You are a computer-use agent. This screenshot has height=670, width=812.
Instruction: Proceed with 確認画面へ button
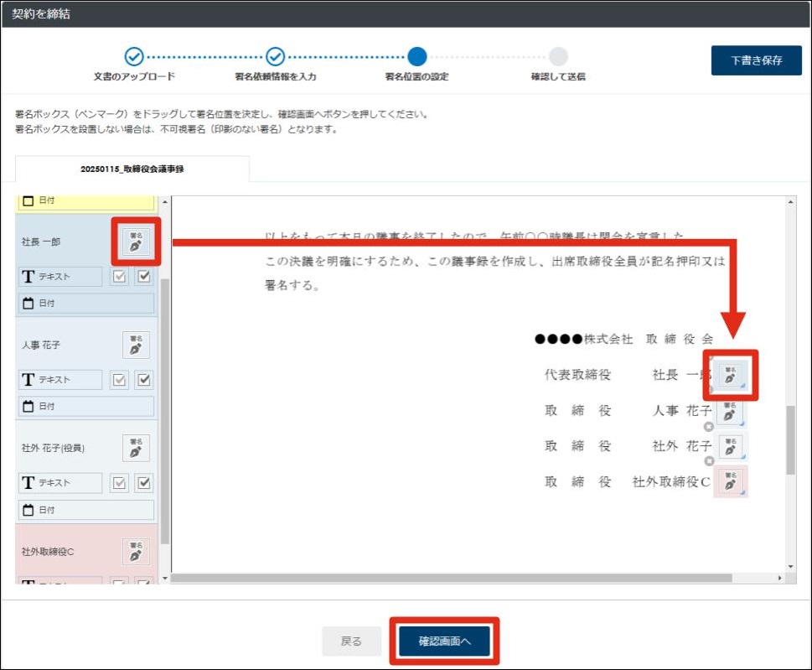tap(444, 641)
